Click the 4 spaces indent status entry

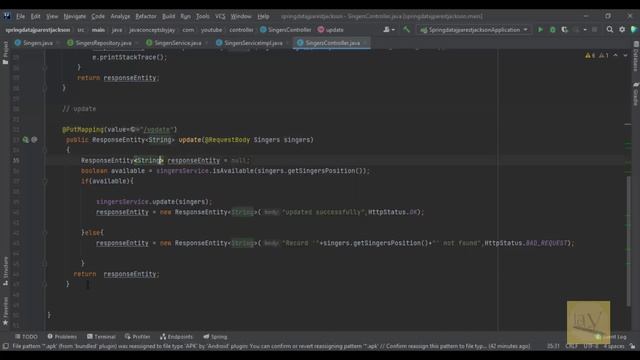(x=614, y=346)
